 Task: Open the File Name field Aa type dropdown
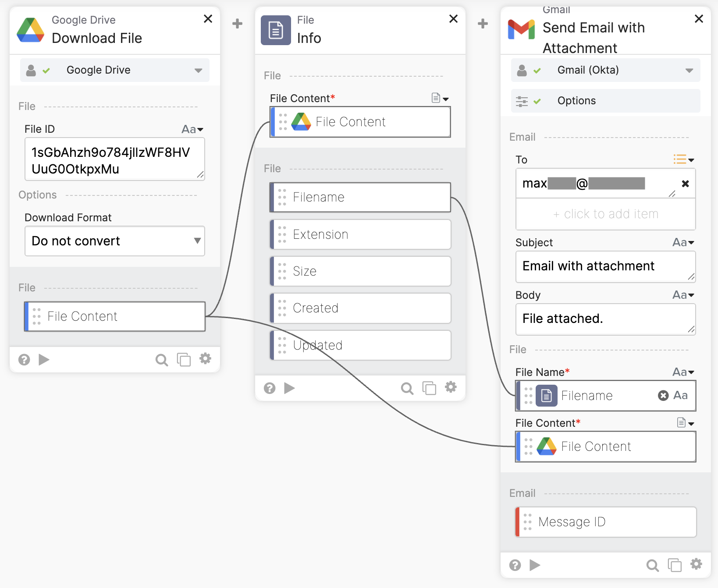683,372
